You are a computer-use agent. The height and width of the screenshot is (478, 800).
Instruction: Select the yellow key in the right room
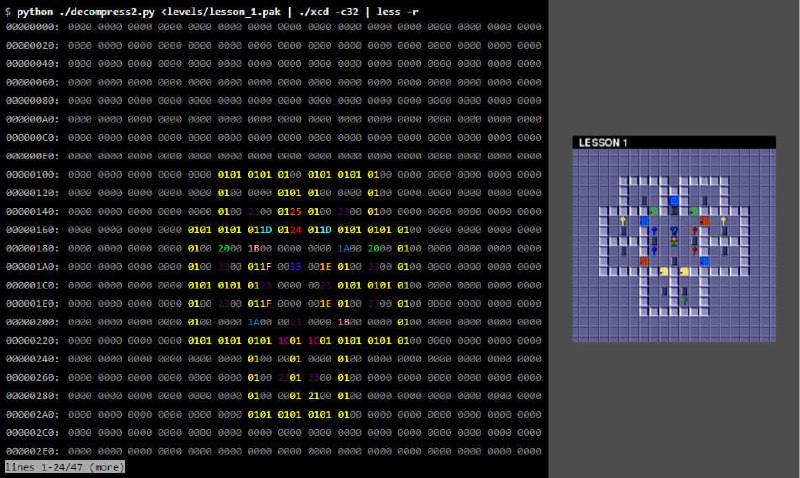(x=724, y=221)
